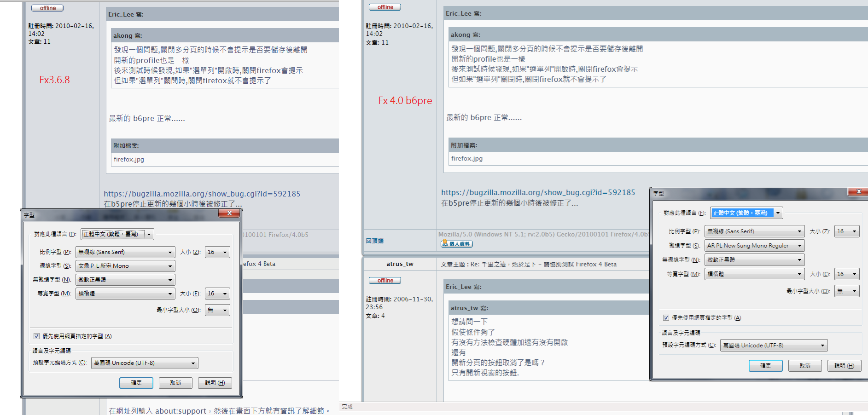Image resolution: width=868 pixels, height=415 pixels.
Task: Click the 回頂端 back-to-top link
Action: (x=375, y=241)
